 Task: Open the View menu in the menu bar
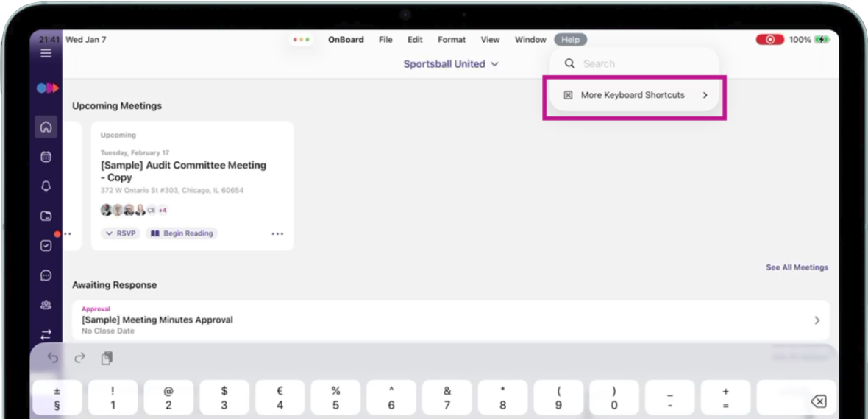pyautogui.click(x=490, y=40)
